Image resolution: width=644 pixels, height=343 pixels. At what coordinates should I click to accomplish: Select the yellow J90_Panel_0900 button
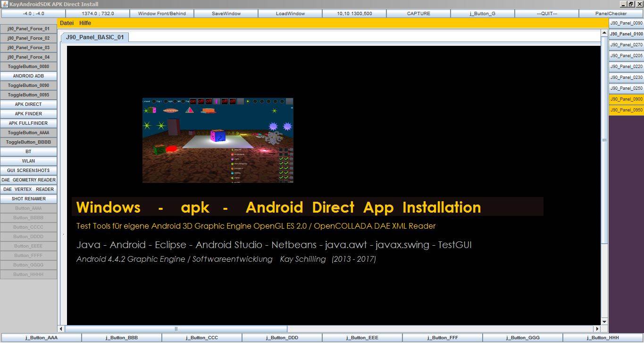[x=626, y=99]
